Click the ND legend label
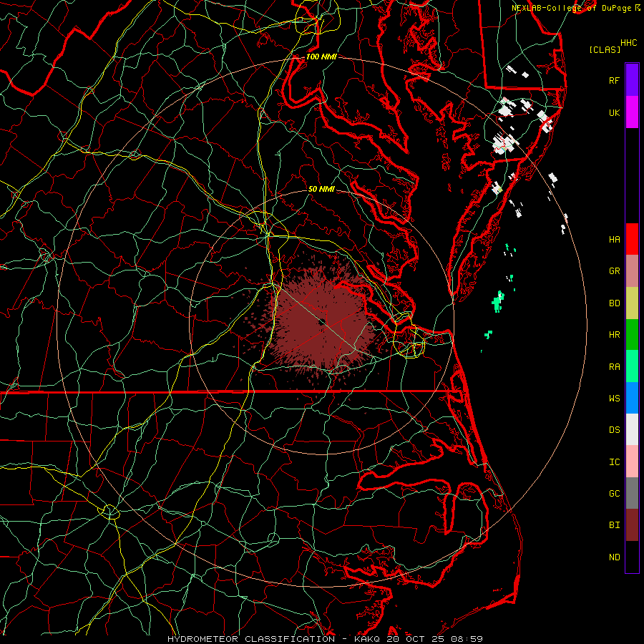 coord(614,557)
